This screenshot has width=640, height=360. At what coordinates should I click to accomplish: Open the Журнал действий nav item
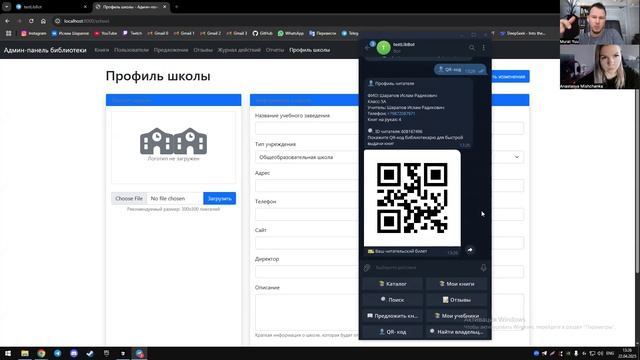coord(239,50)
